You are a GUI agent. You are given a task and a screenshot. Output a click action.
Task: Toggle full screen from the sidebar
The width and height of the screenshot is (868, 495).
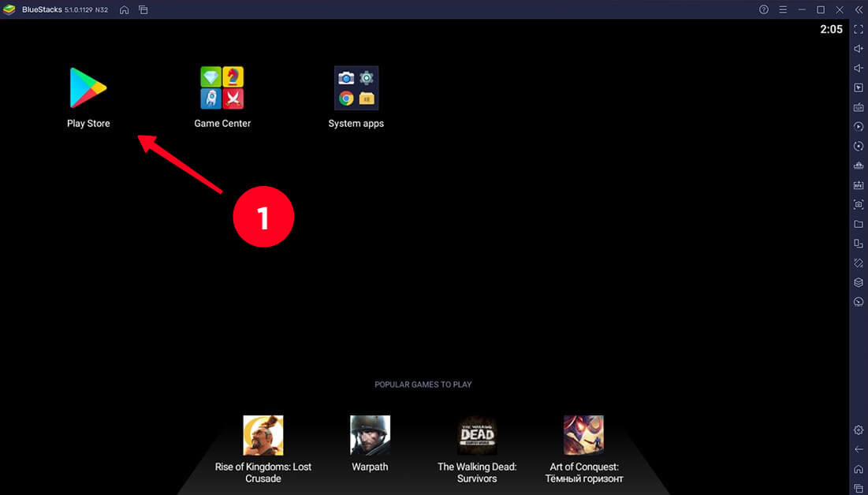pyautogui.click(x=859, y=29)
